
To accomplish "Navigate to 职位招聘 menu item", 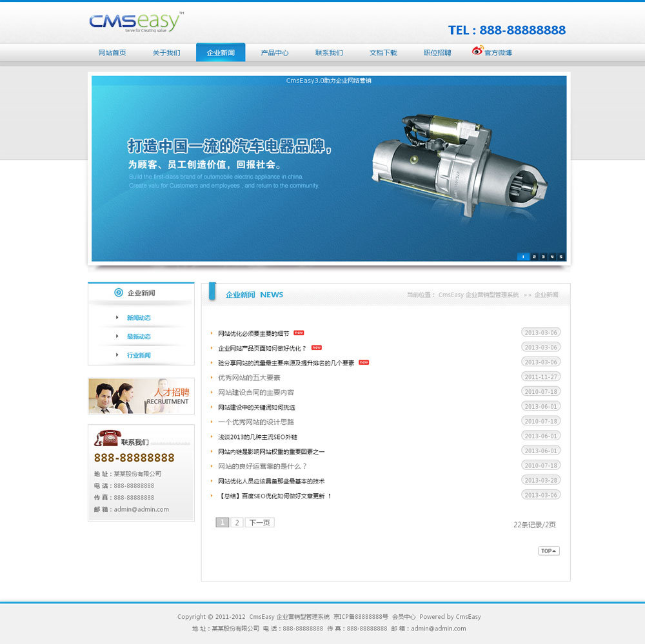I will click(x=437, y=53).
